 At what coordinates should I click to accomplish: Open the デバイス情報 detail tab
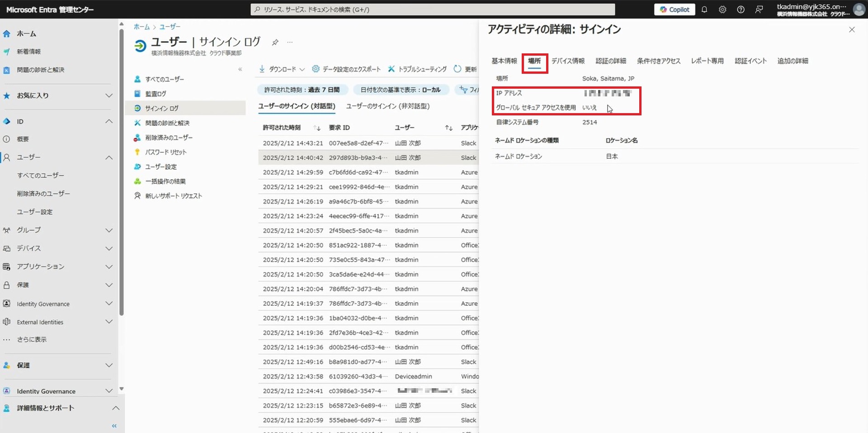coord(568,61)
